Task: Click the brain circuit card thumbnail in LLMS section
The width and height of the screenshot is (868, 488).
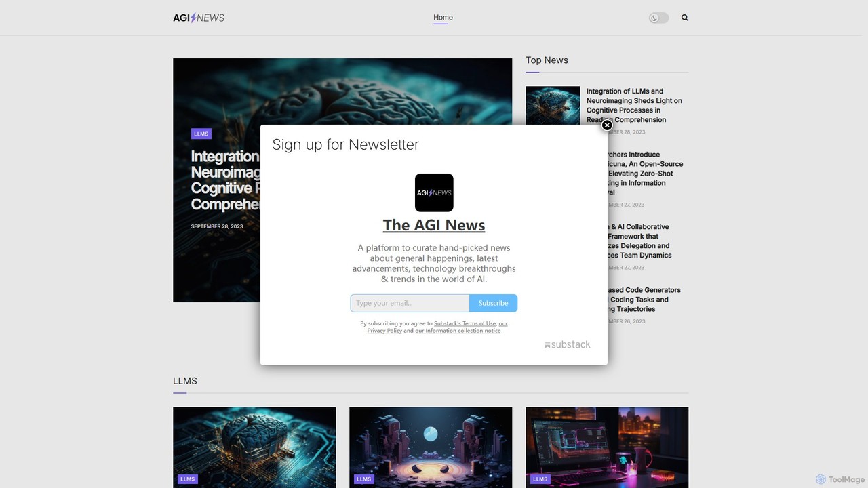Action: click(254, 447)
